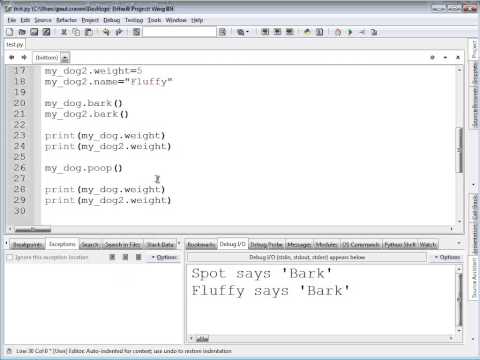480x360 pixels.
Task: Click second icon beside exception Options
Action: [x=125, y=257]
